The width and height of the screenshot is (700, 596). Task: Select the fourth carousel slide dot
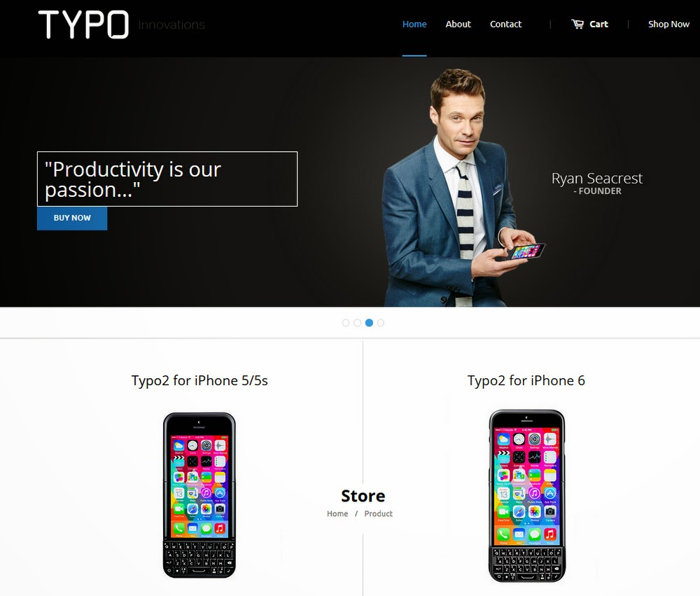[x=380, y=323]
